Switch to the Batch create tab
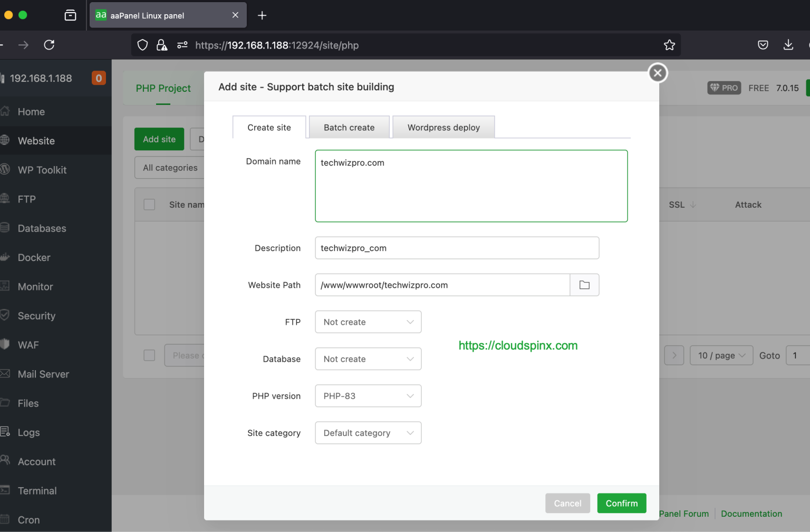The height and width of the screenshot is (532, 810). 349,127
